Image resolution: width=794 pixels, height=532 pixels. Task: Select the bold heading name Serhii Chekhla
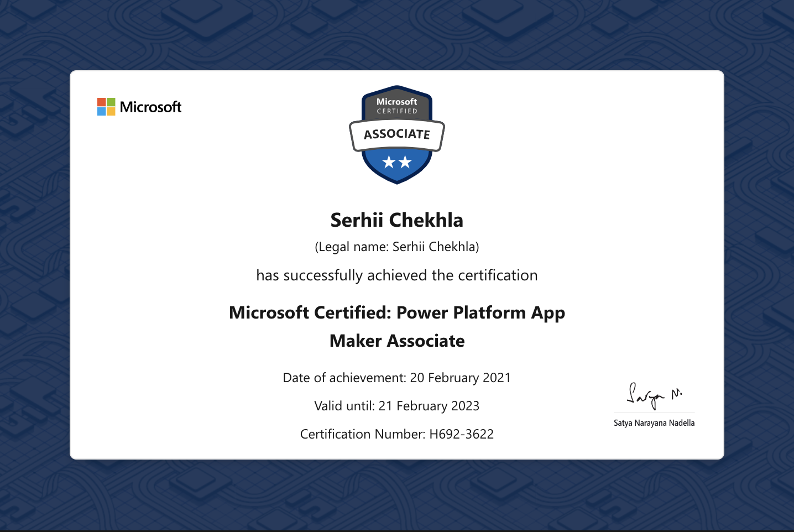397,220
